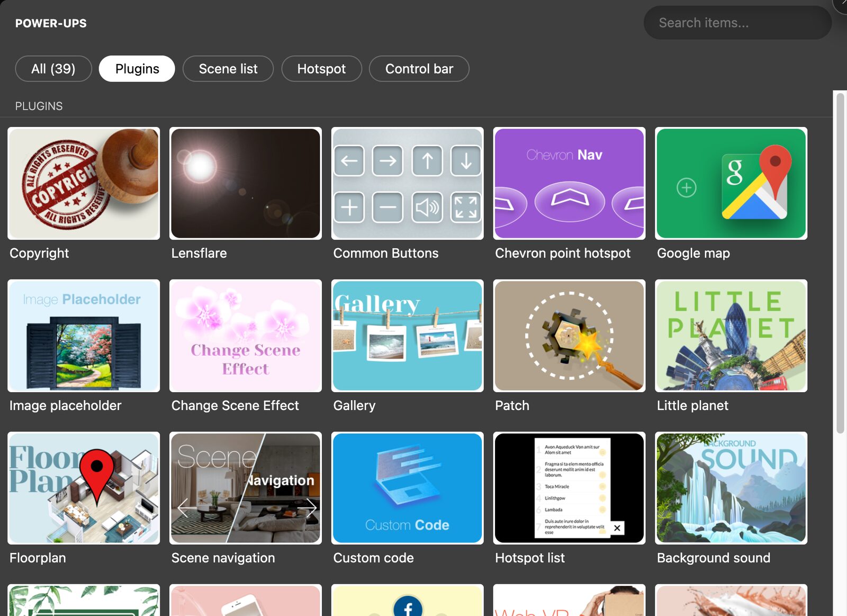Click the Change Scene Effect label
Viewport: 847px width, 616px height.
[x=235, y=405]
